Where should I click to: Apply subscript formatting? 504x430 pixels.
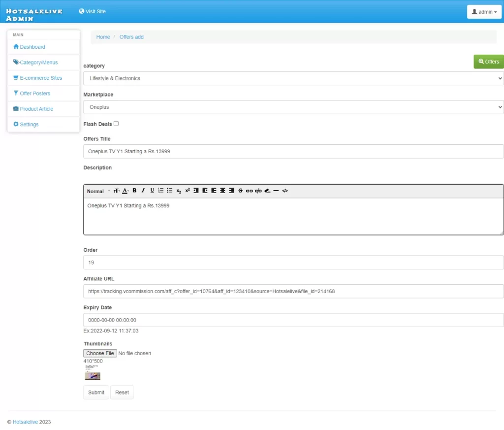[x=179, y=191]
